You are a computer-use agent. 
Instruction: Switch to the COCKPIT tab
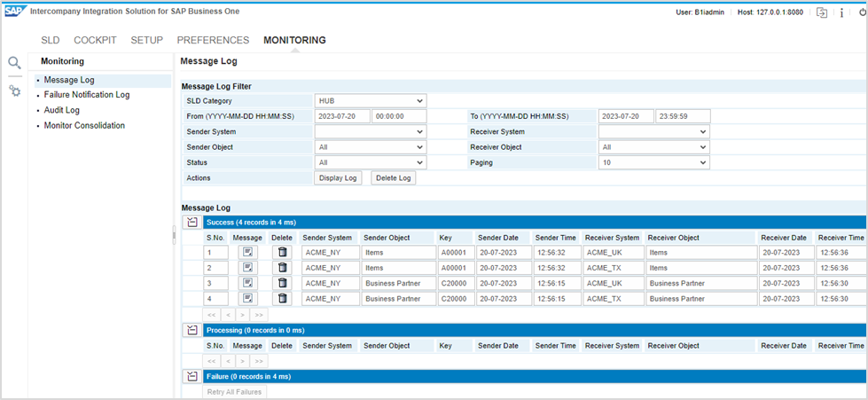[95, 40]
